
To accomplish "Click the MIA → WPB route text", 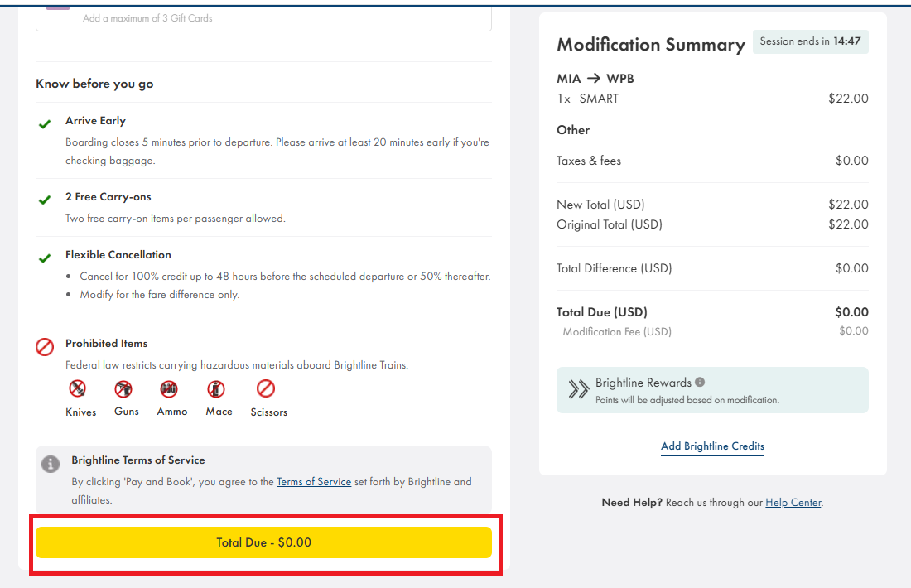I will [x=595, y=79].
